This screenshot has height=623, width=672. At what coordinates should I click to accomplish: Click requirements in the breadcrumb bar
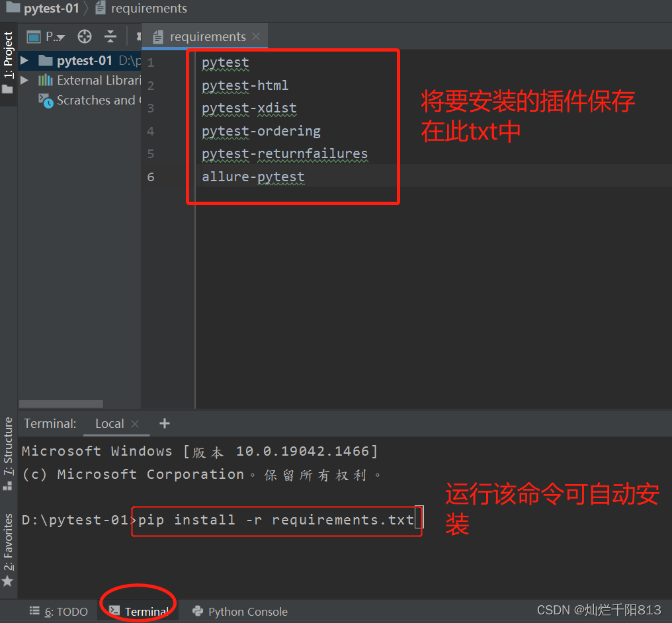149,8
